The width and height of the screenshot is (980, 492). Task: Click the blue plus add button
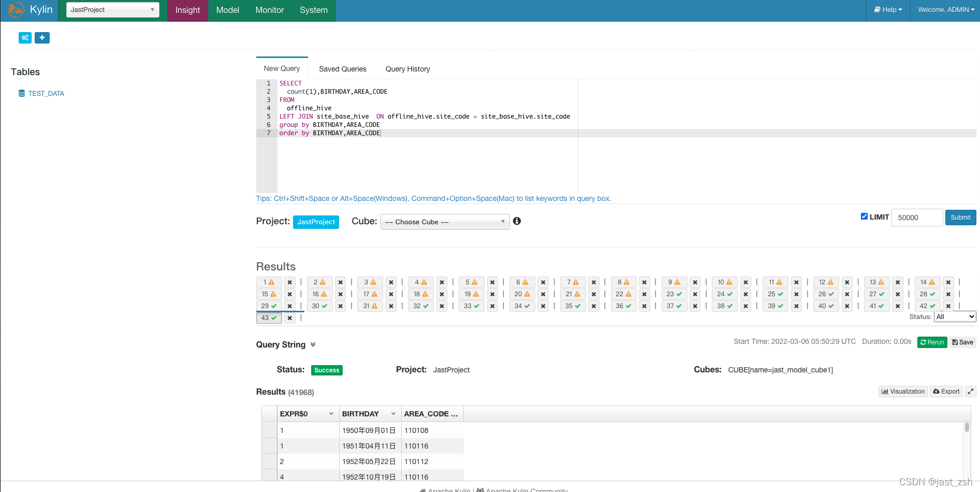[42, 38]
